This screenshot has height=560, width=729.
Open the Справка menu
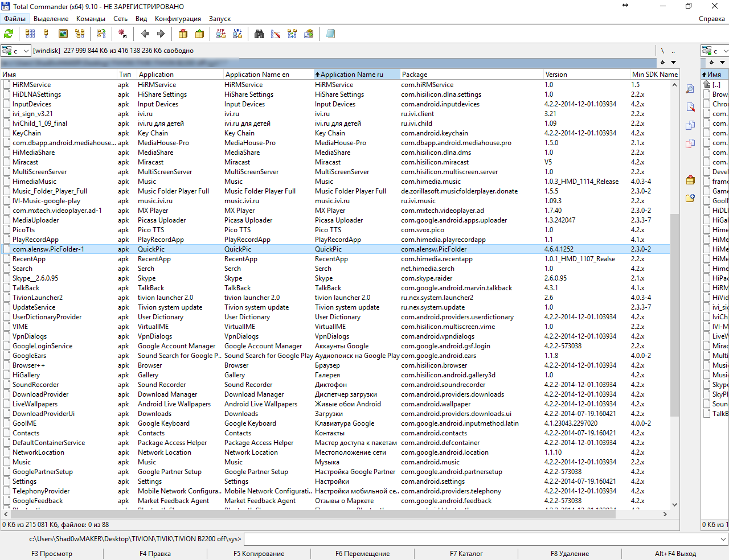click(712, 19)
